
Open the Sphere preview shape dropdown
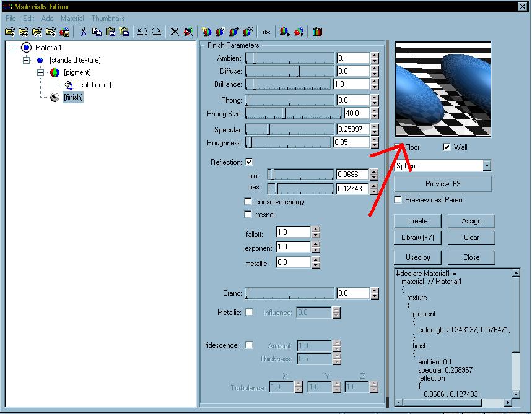pyautogui.click(x=487, y=166)
